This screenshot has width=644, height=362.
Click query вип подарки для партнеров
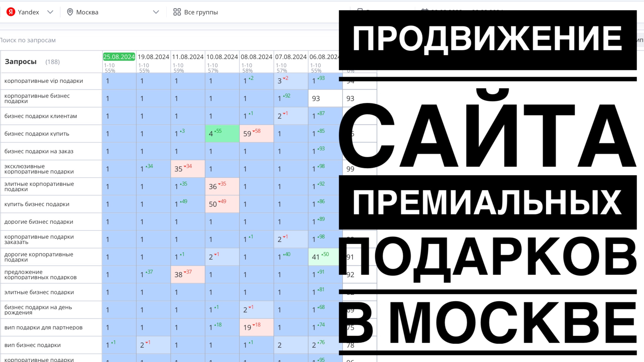[x=43, y=328]
